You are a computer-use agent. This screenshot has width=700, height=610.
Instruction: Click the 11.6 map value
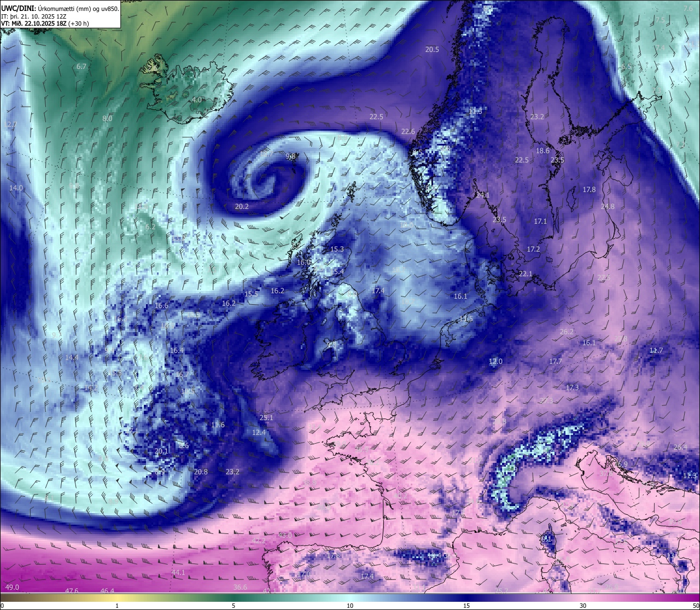click(218, 425)
